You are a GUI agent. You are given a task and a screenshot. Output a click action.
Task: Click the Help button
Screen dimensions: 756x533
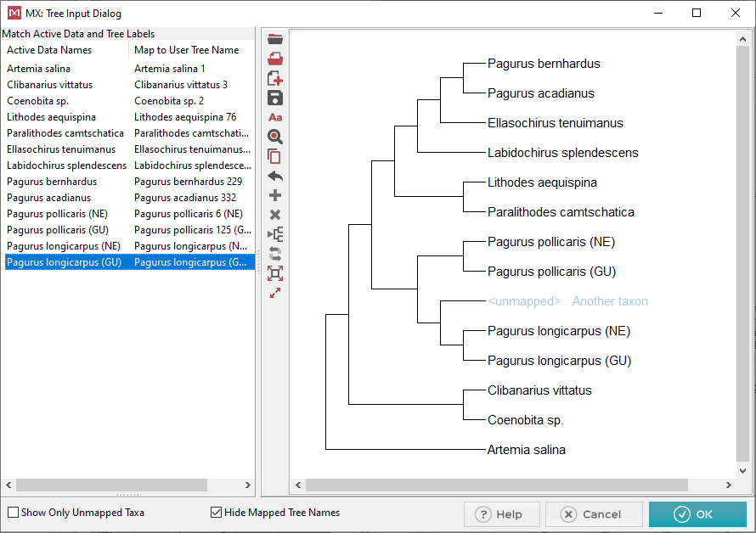coord(500,514)
